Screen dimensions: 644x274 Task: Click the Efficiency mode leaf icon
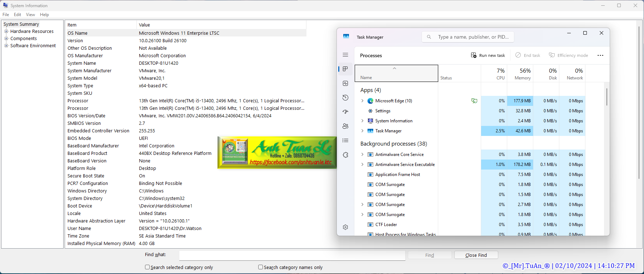(x=552, y=55)
